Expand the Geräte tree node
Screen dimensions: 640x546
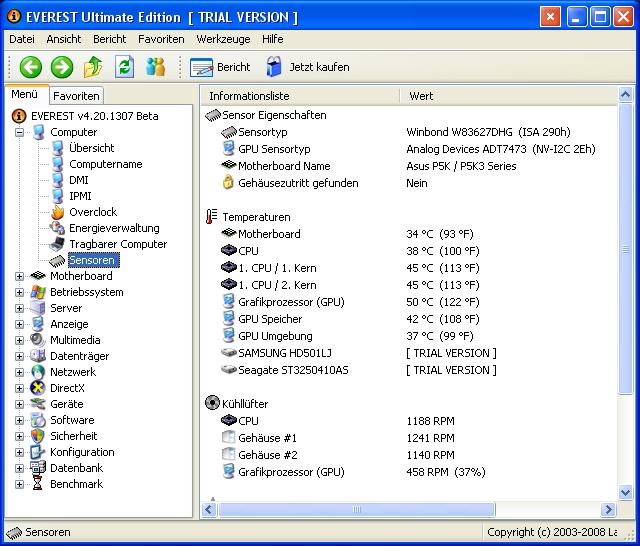tap(19, 404)
